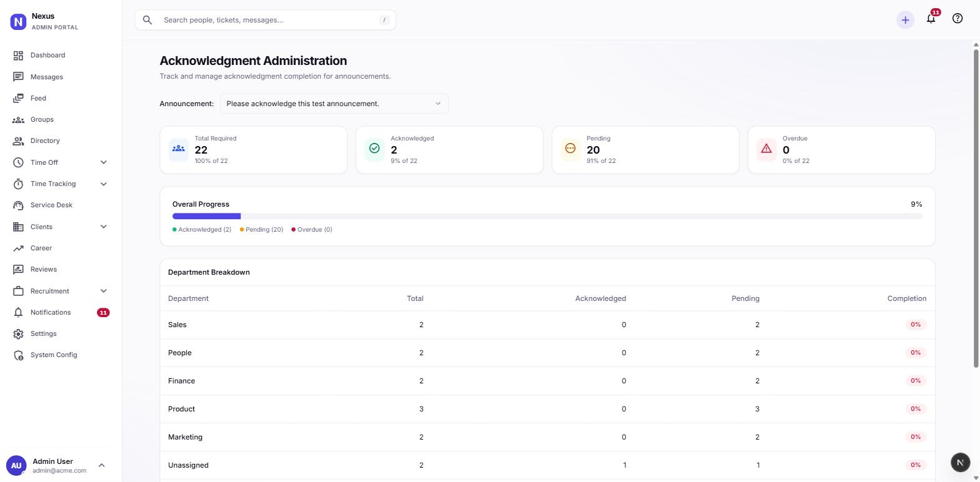Expand the Recruitment submenu chevron
This screenshot has height=482, width=980.
104,291
